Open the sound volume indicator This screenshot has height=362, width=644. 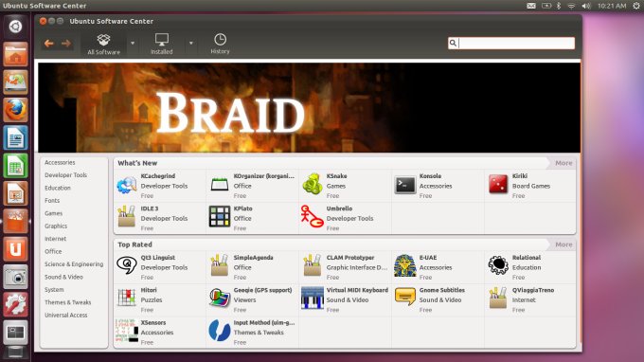click(586, 6)
